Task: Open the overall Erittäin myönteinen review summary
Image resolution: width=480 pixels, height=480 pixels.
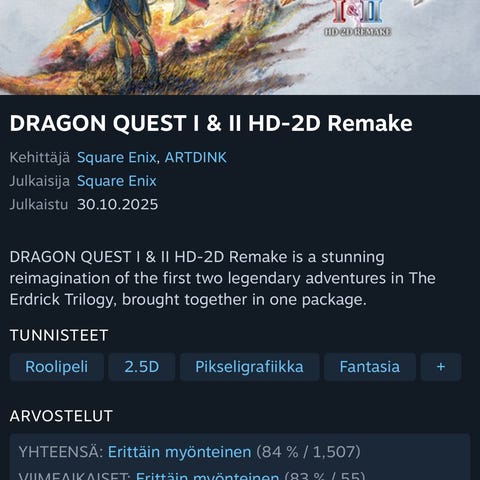Action: [x=179, y=452]
